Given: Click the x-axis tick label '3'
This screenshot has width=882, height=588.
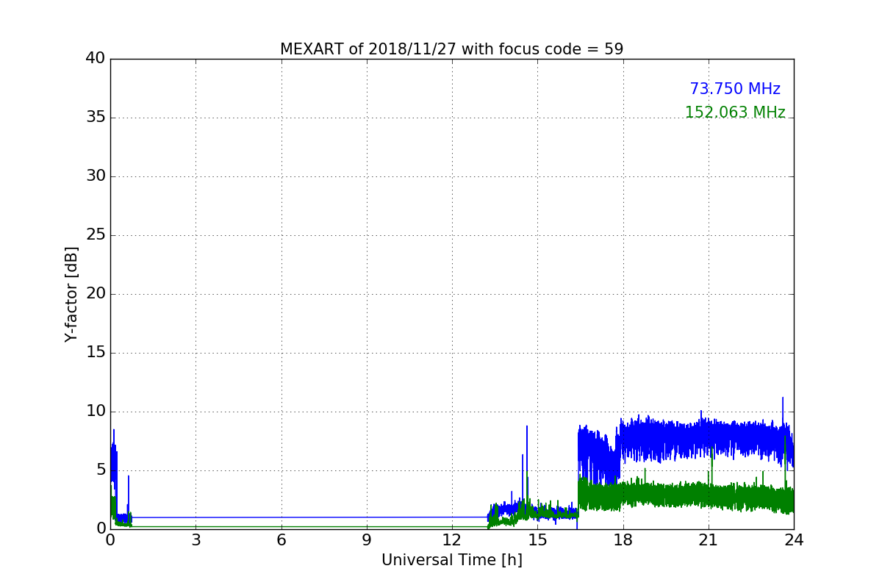Looking at the screenshot, I should (x=196, y=540).
